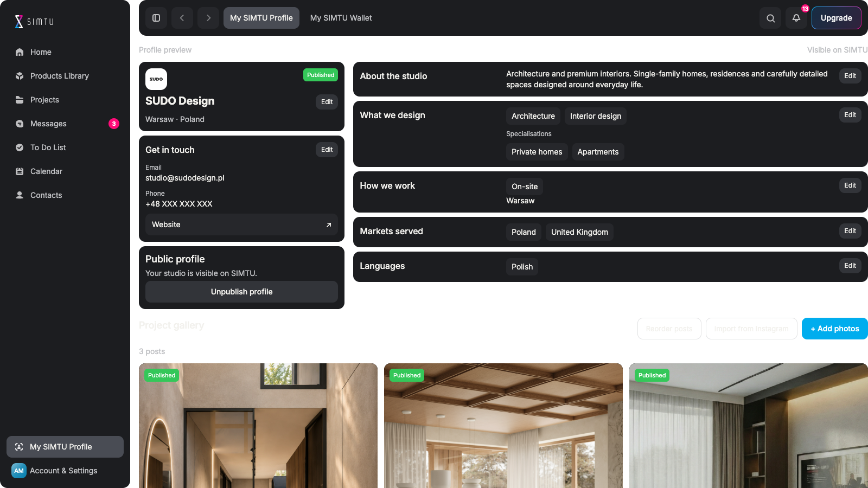Image resolution: width=868 pixels, height=488 pixels.
Task: Open Calendar in the sidebar
Action: click(65, 171)
